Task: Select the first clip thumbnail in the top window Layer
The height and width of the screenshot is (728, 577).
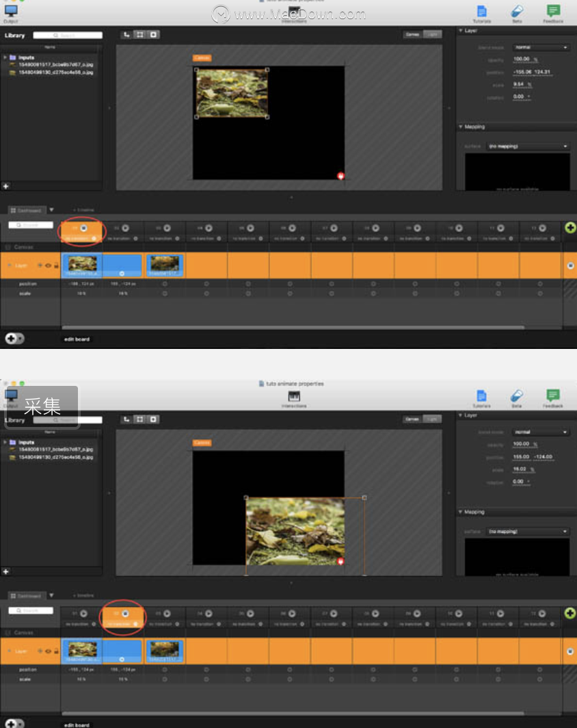Action: (x=83, y=265)
